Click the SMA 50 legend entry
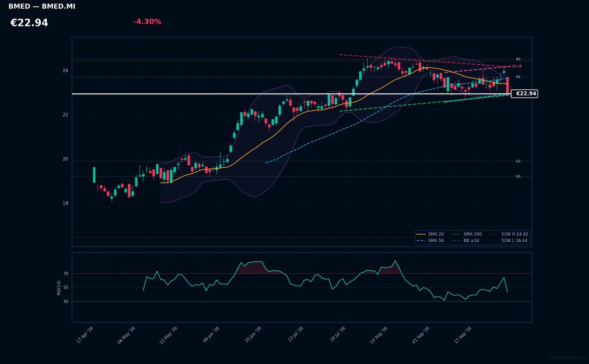This screenshot has height=364, width=589. [x=430, y=241]
